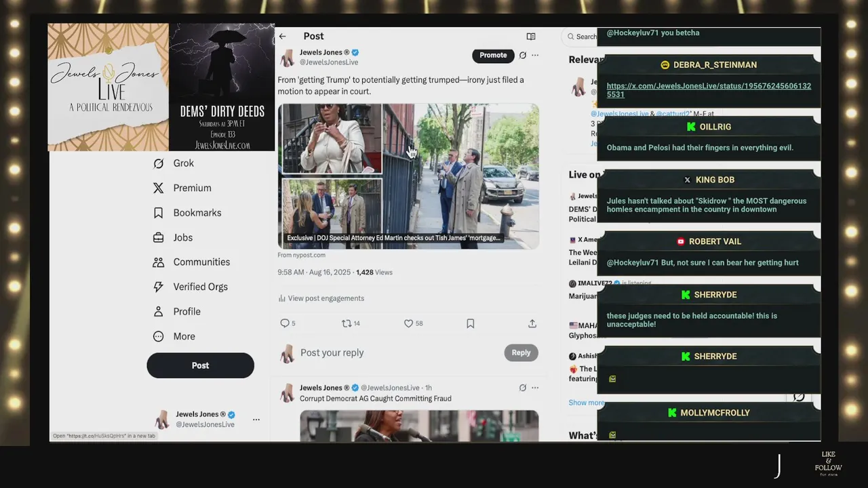Open the nypost.com article card image

coord(408,176)
